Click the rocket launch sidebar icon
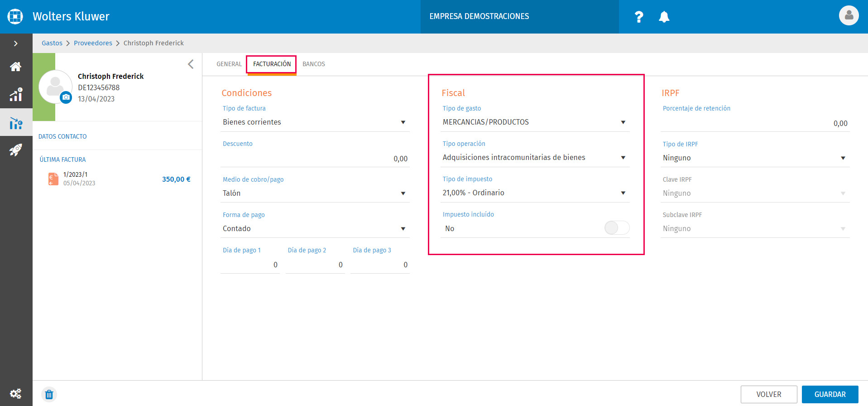Screen dimensions: 868x406 tap(16, 150)
